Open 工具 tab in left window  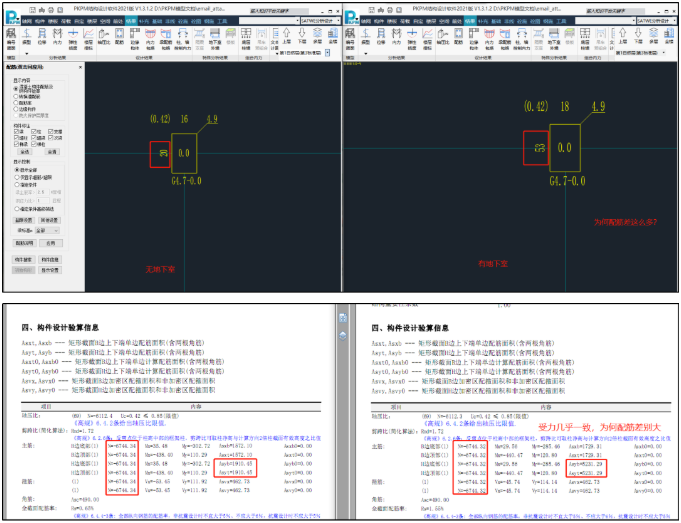tap(222, 21)
